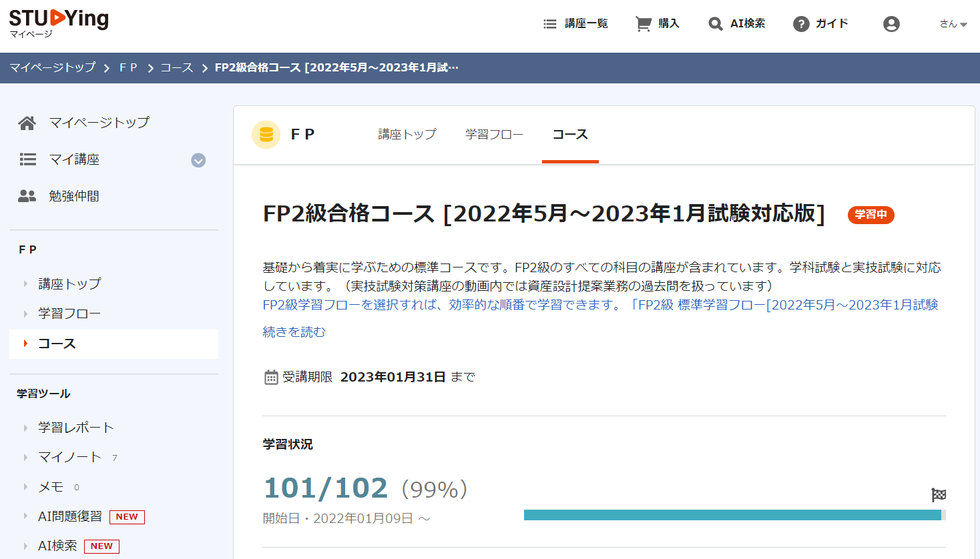The image size is (980, 559).
Task: Click the 学習中 status badge
Action: [x=871, y=215]
